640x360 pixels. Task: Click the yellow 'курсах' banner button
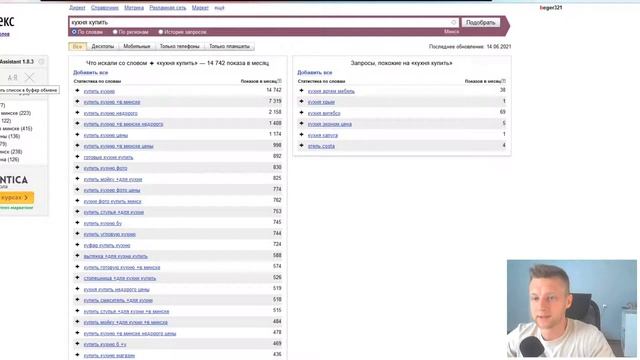(x=16, y=198)
